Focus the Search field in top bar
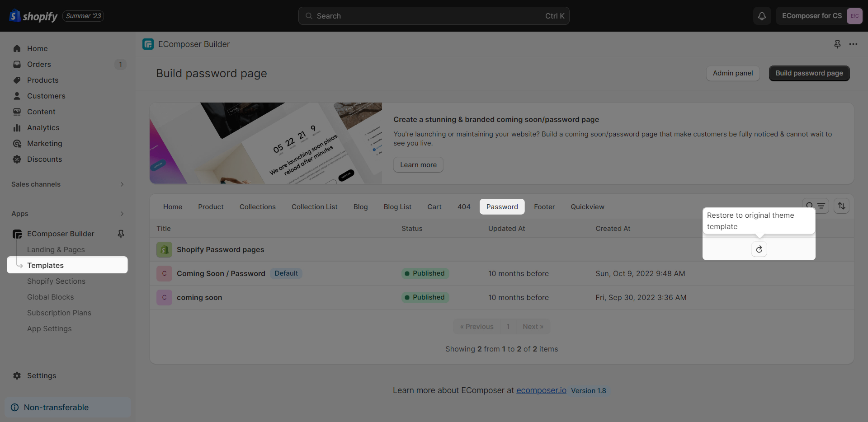This screenshot has height=422, width=868. (x=434, y=16)
